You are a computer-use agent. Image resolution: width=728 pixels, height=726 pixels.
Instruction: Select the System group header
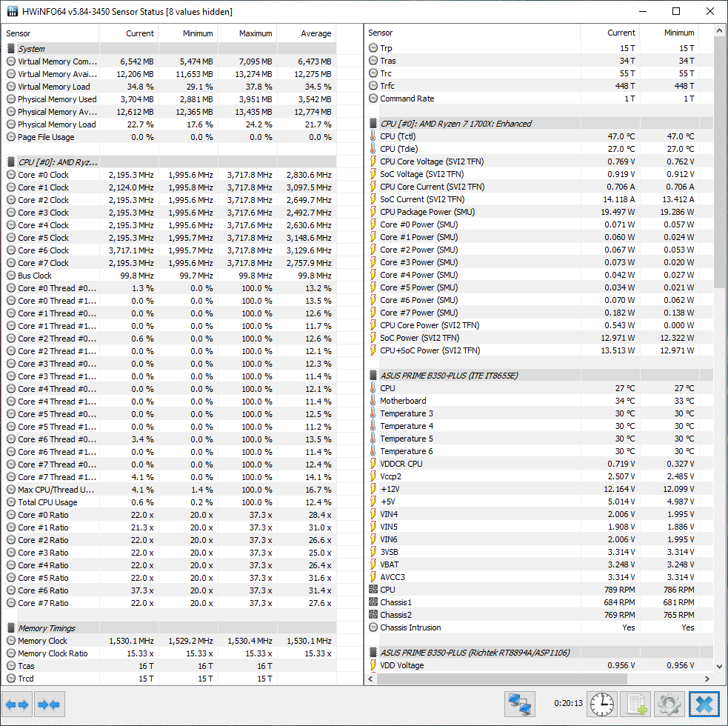pyautogui.click(x=170, y=48)
